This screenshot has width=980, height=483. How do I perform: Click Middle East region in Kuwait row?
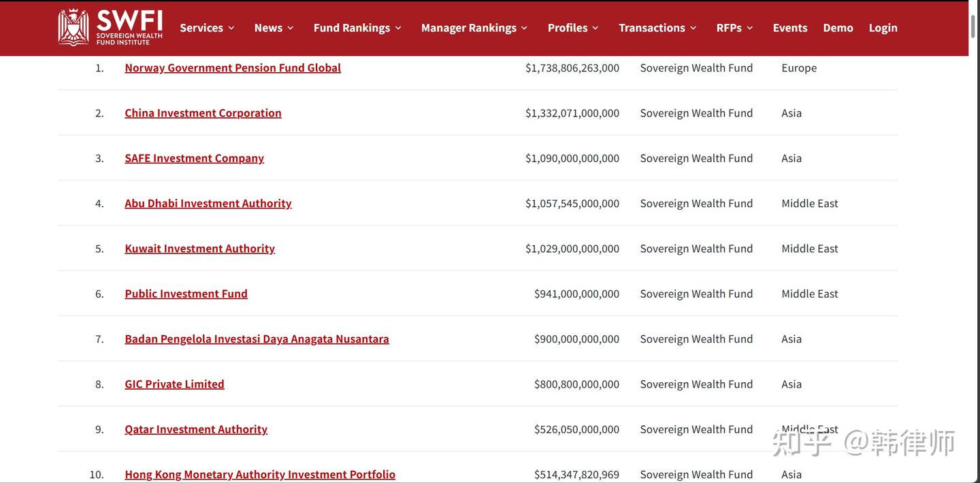coord(810,248)
